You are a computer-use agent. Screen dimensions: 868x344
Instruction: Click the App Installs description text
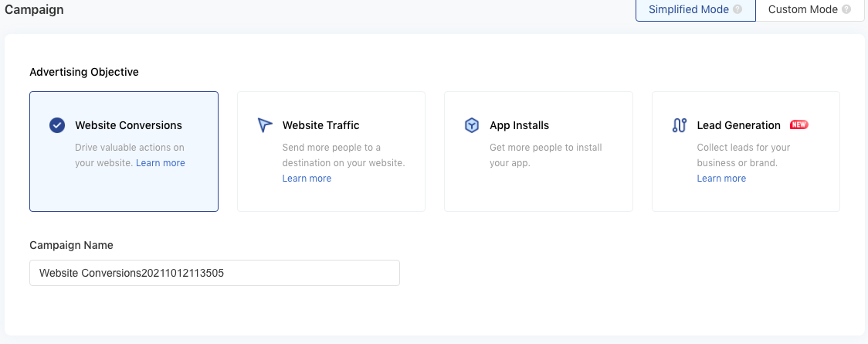pyautogui.click(x=546, y=155)
